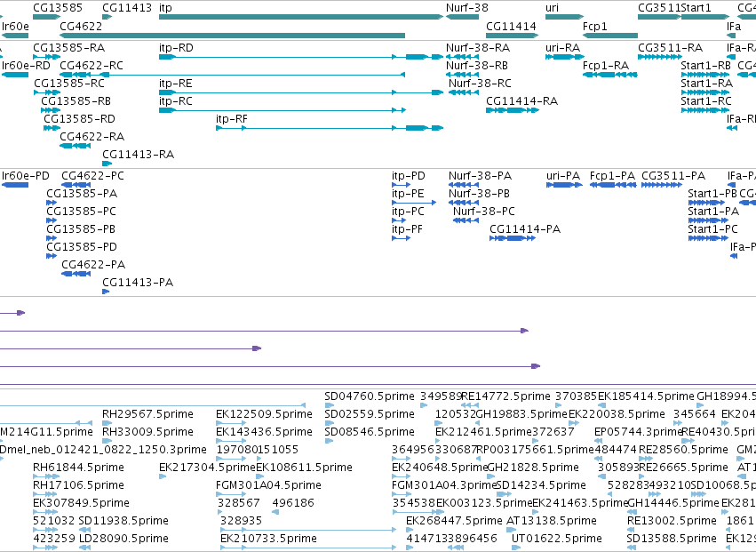Select the Nurf-38-RA transcript
Screen dimensions: 756x552
coord(462,57)
